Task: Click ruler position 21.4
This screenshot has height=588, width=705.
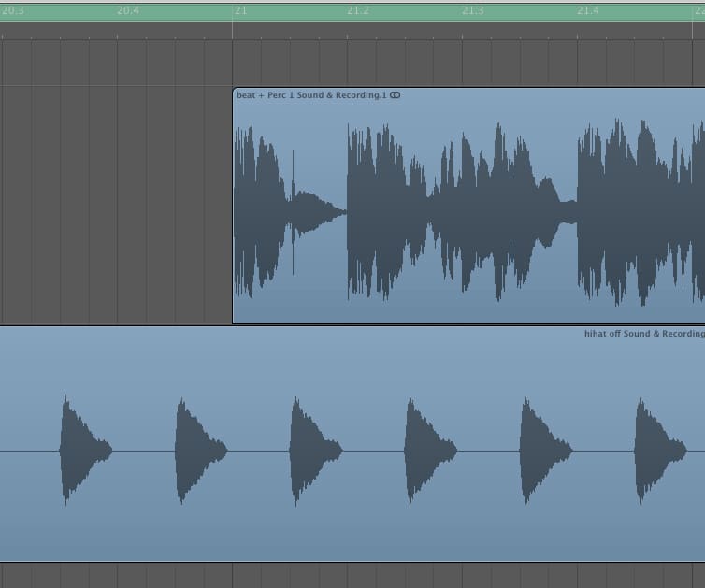Action: [588, 10]
